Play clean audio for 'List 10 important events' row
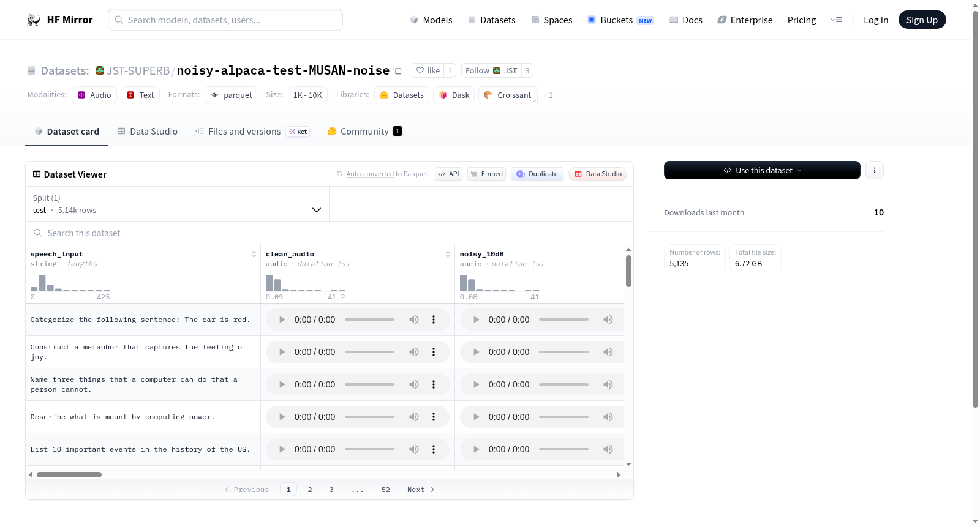The image size is (980, 527). pos(282,449)
